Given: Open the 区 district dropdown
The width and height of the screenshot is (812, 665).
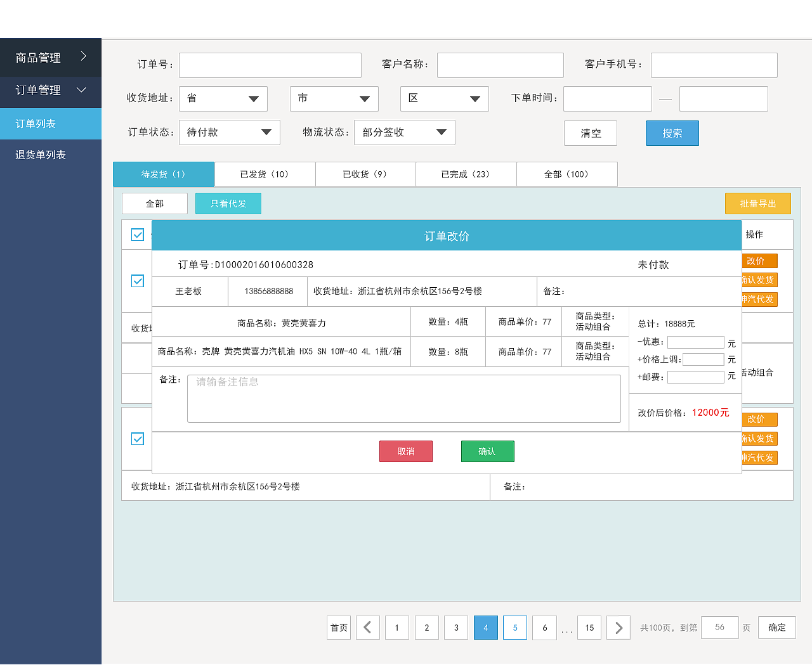Looking at the screenshot, I should (x=445, y=99).
